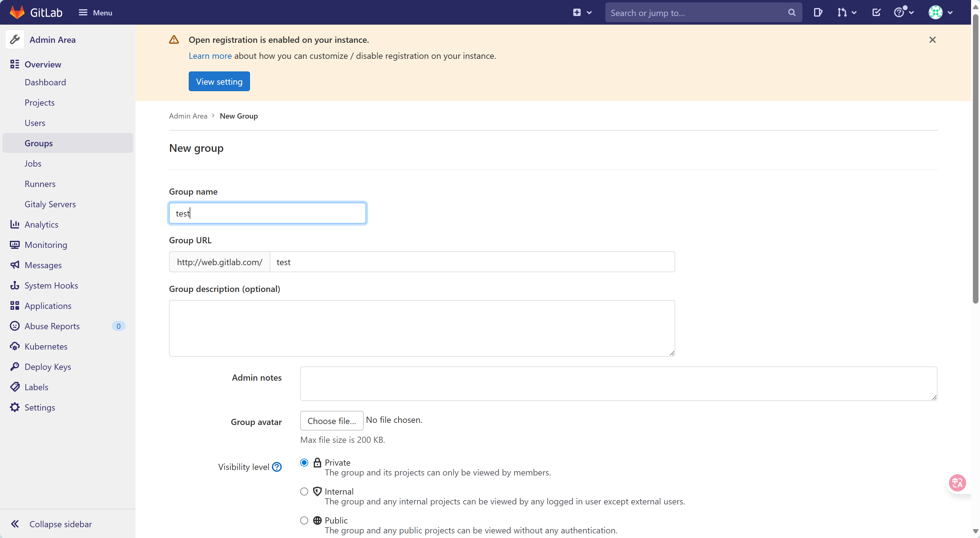Click the Private lock icon
The width and height of the screenshot is (980, 538).
pyautogui.click(x=317, y=462)
